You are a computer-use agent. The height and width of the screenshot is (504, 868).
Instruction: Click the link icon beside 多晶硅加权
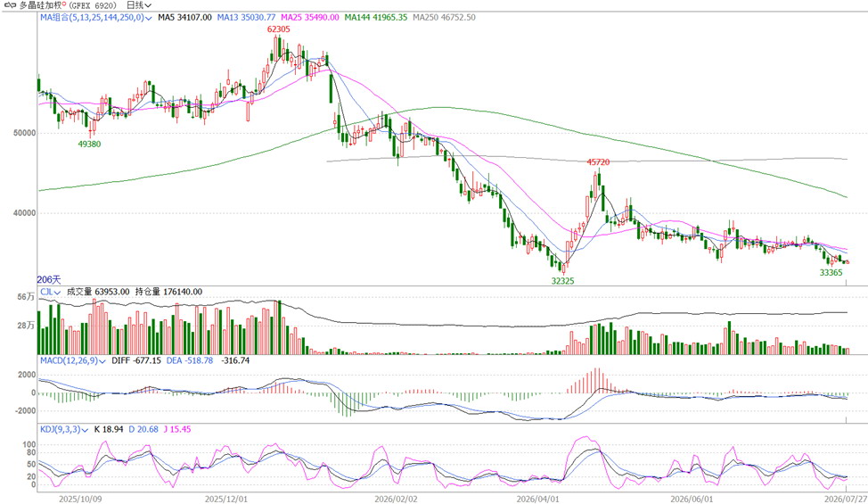tap(10, 5)
